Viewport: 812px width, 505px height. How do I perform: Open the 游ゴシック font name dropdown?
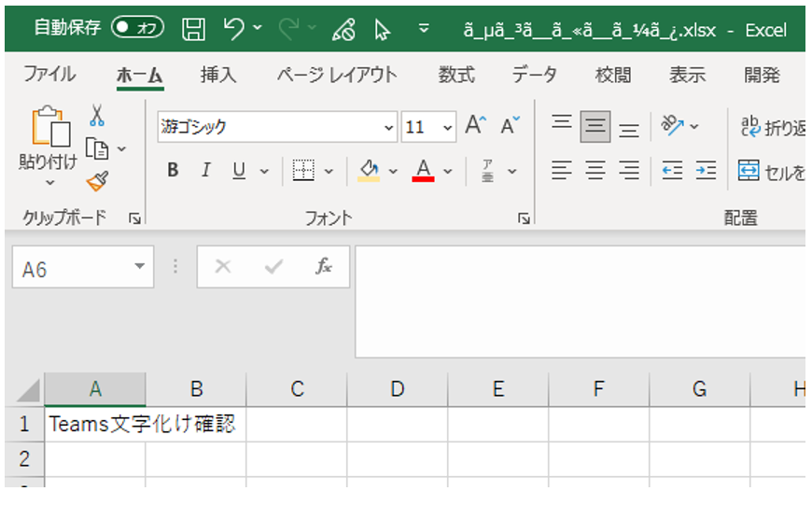click(x=388, y=127)
